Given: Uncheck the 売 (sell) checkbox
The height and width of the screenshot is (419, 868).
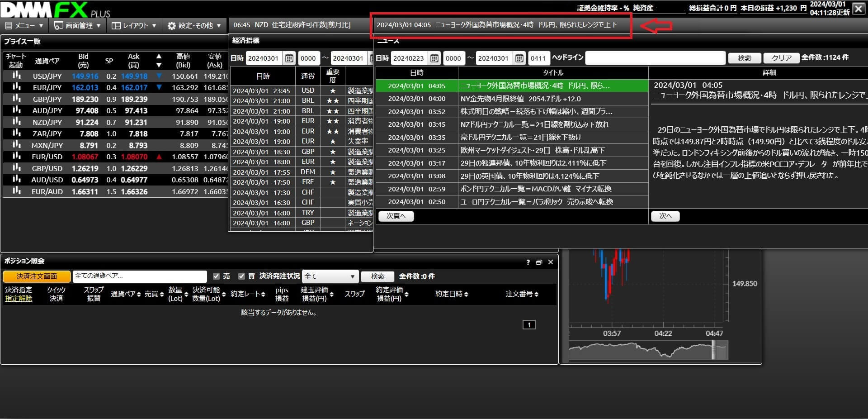Looking at the screenshot, I should (x=216, y=276).
